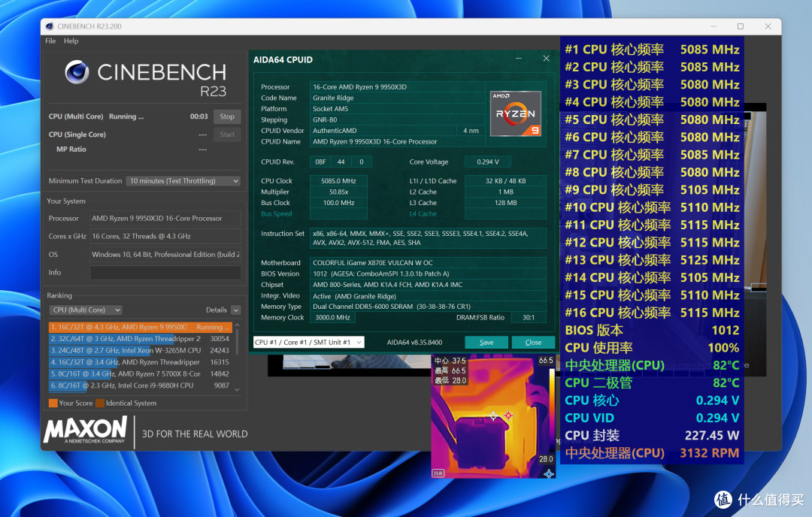Close the AIDA64 CPUID window

546,59
